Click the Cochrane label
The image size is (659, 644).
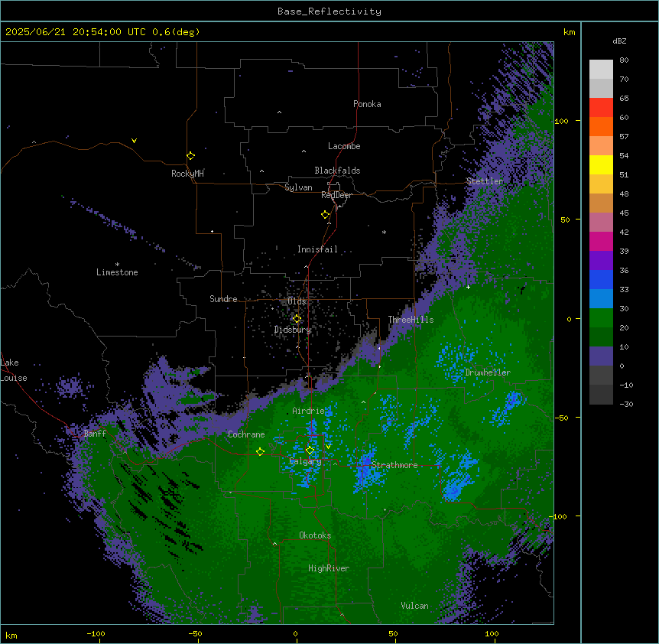246,434
